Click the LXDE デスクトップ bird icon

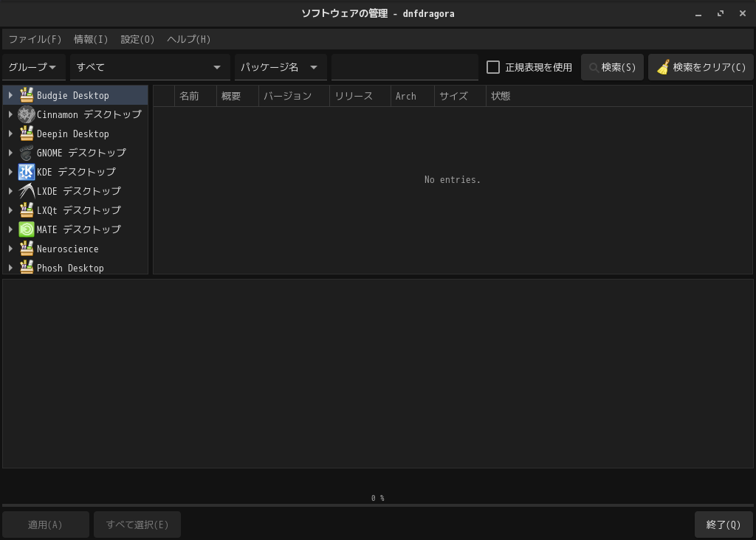pos(27,191)
